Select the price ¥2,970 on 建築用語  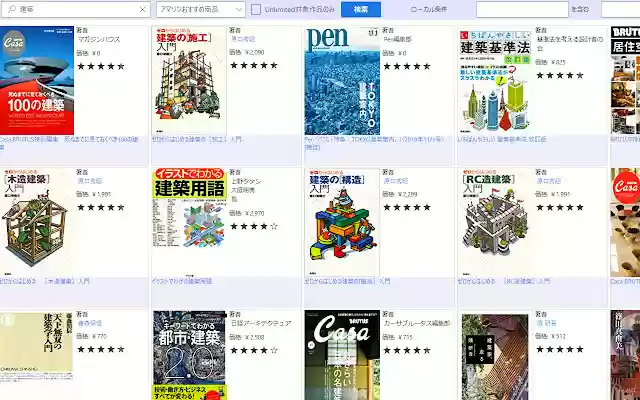tap(255, 213)
